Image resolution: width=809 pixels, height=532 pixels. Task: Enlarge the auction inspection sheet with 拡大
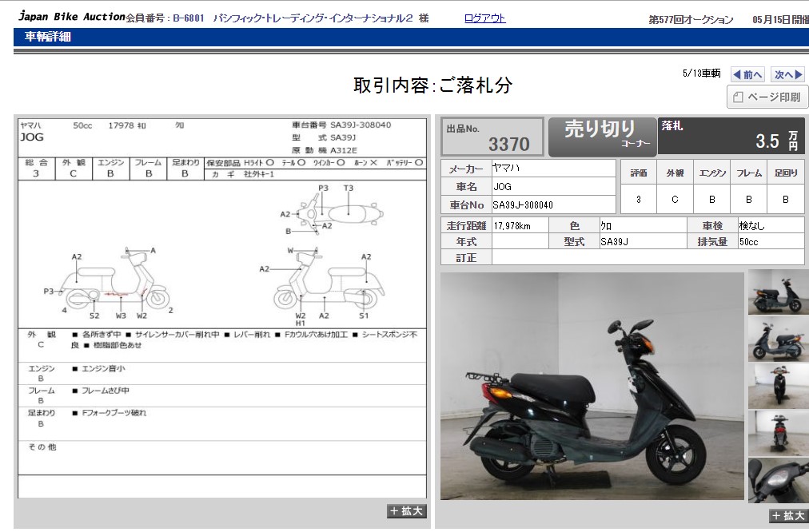[407, 511]
